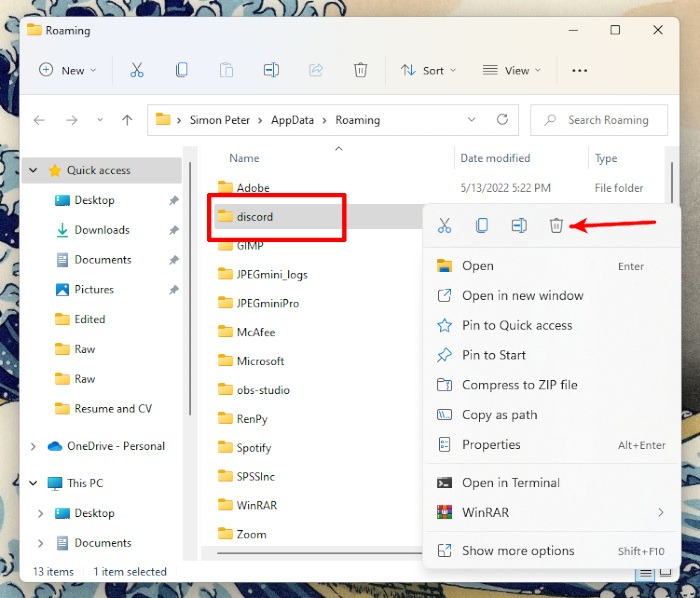This screenshot has height=598, width=700.
Task: Collapse the This PC tree node
Action: pyautogui.click(x=33, y=483)
